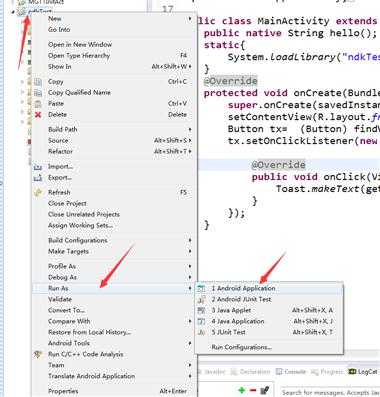Expand the Team submenu arrow
Viewport: 380px width, 397px height.
pos(190,365)
